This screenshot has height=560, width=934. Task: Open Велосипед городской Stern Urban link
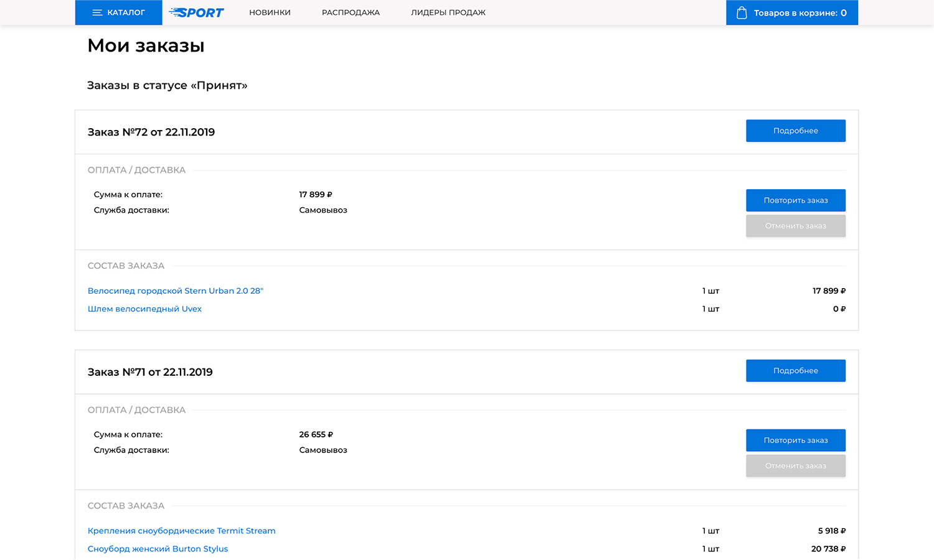pyautogui.click(x=176, y=291)
